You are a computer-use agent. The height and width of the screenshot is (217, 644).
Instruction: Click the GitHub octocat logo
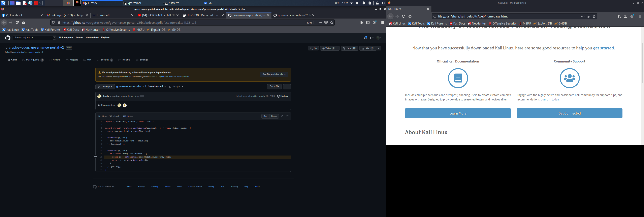click(8, 38)
